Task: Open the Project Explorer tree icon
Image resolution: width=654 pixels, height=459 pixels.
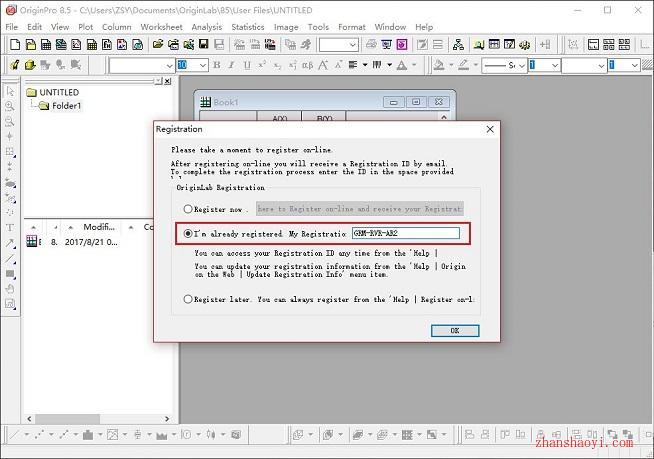Action: pyautogui.click(x=458, y=44)
